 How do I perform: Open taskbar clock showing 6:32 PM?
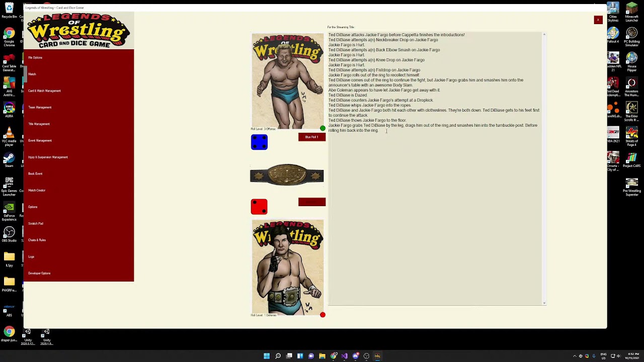click(632, 356)
